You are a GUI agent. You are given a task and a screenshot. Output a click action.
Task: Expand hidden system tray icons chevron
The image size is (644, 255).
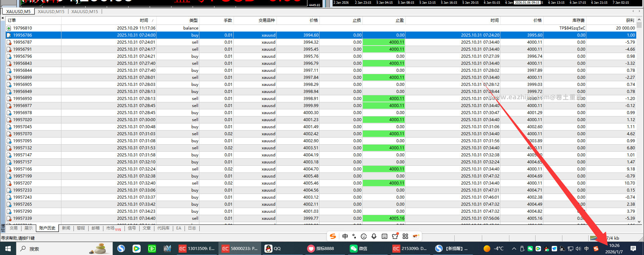click(x=514, y=249)
